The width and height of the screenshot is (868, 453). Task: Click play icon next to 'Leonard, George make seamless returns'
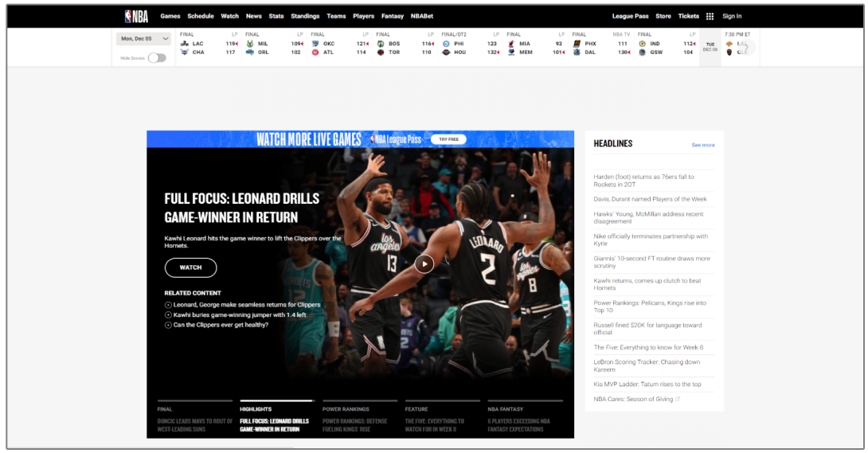(x=168, y=305)
